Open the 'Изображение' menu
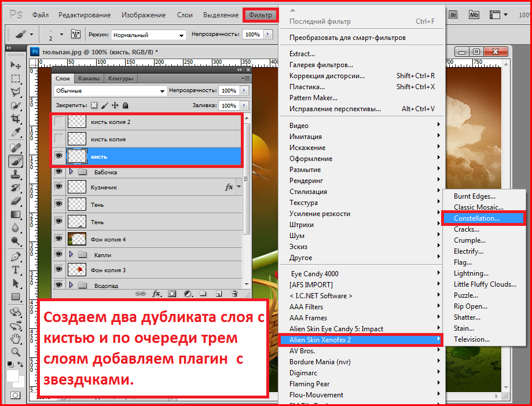 click(144, 15)
